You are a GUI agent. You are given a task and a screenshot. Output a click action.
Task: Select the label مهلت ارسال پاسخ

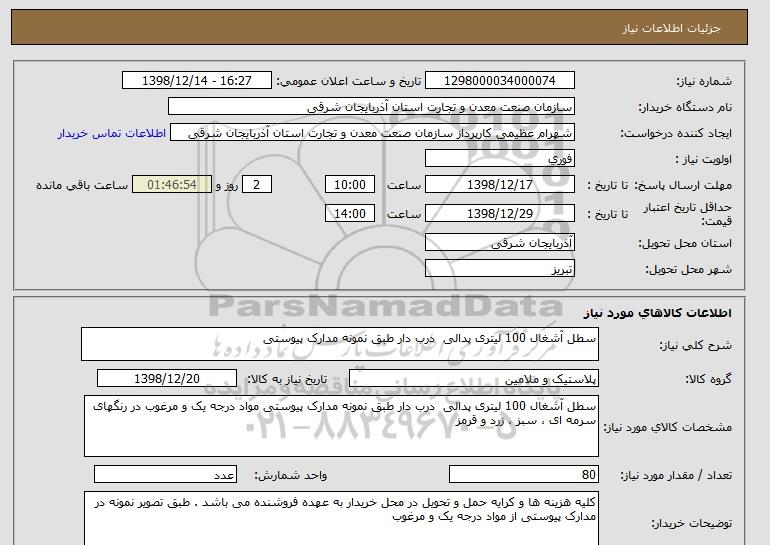[683, 185]
